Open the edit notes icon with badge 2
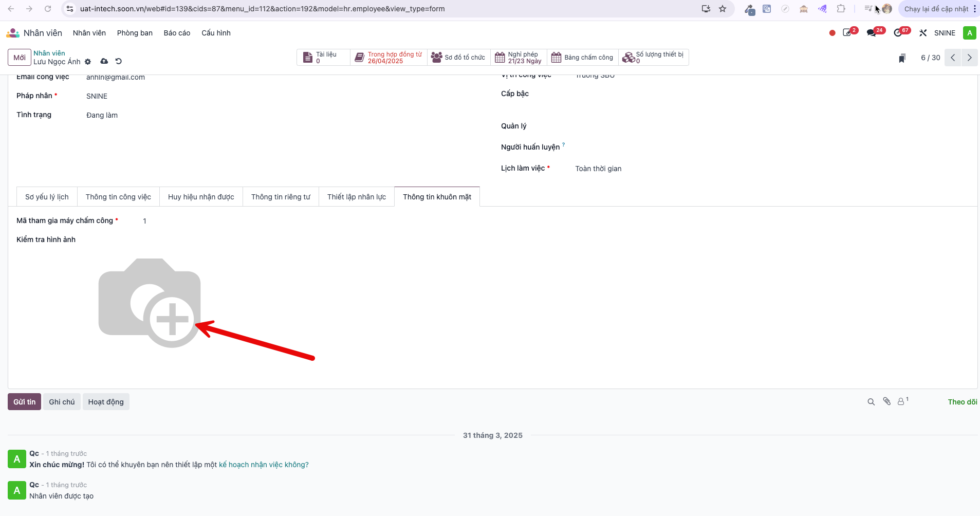The width and height of the screenshot is (980, 516). tap(847, 33)
